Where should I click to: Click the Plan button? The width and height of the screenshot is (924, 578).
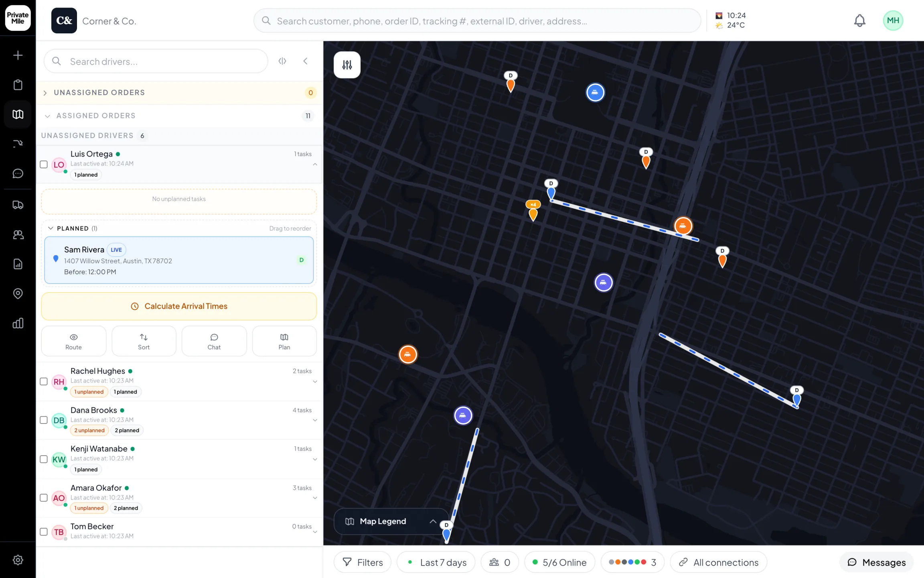tap(284, 341)
